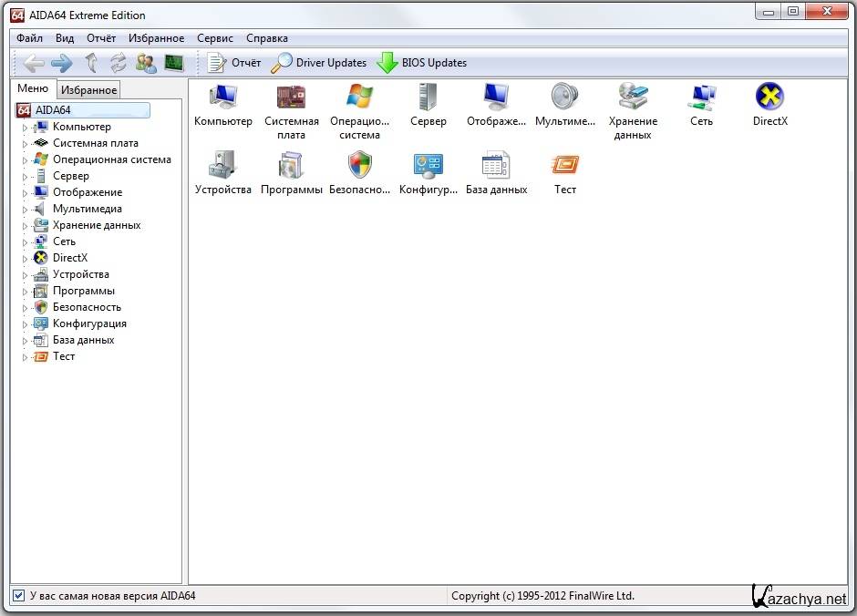The width and height of the screenshot is (857, 616).
Task: Open the DirectX icon in main pane
Action: pyautogui.click(x=769, y=97)
